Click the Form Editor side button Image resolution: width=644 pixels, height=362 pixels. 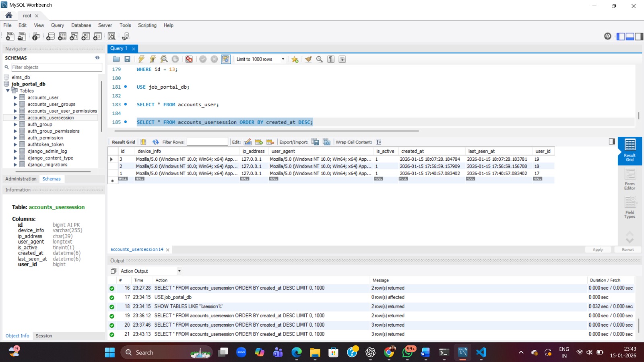[630, 180]
